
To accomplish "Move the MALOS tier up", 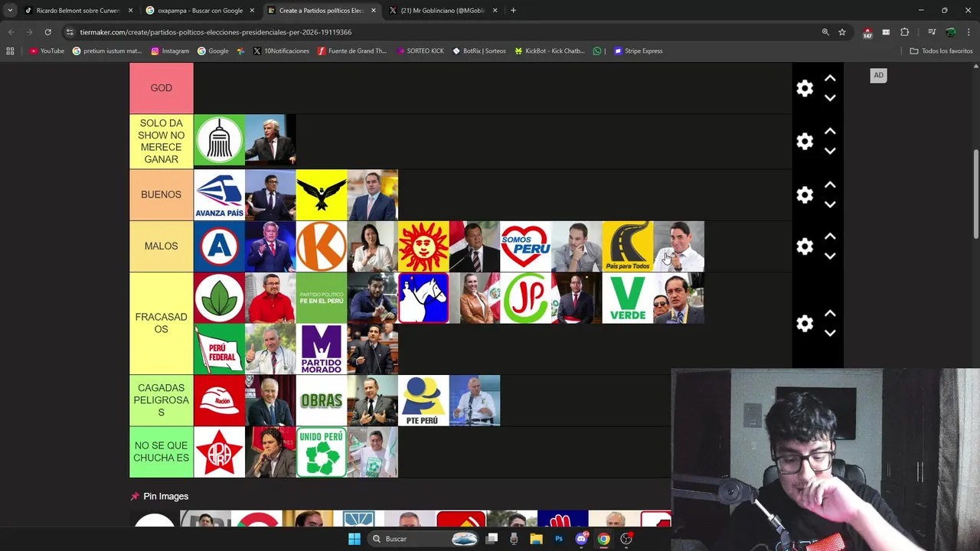I will click(x=830, y=236).
